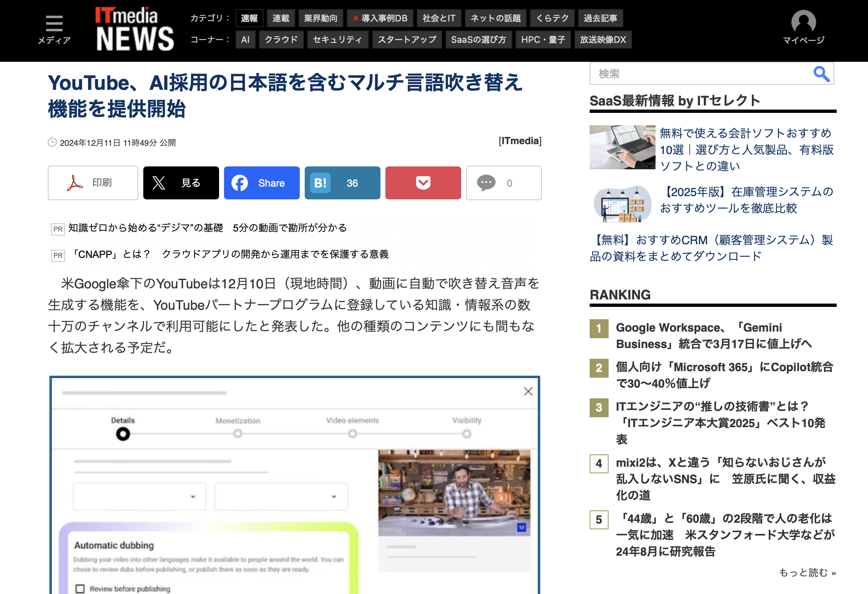Click laptop thumbnail for 会計ソフト article

point(622,147)
